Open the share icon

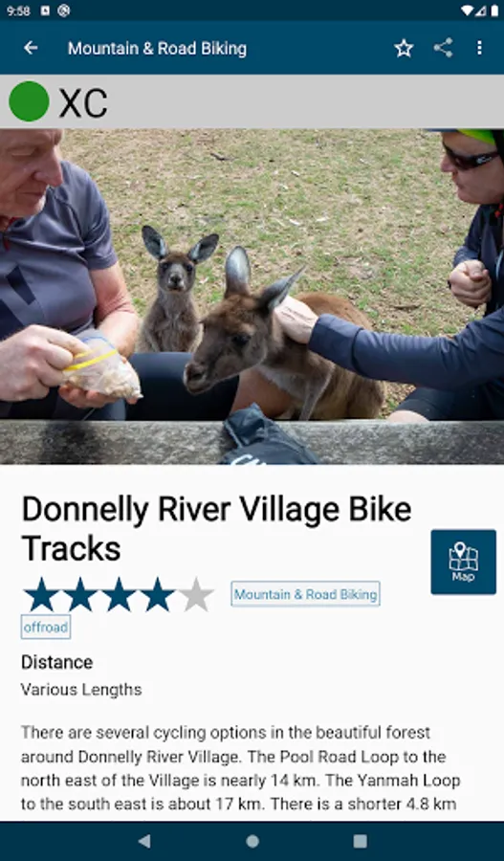(x=443, y=49)
